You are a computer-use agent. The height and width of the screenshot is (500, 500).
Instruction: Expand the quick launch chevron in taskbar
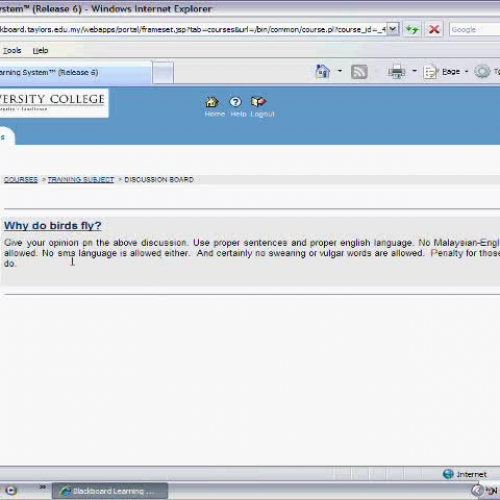42,487
